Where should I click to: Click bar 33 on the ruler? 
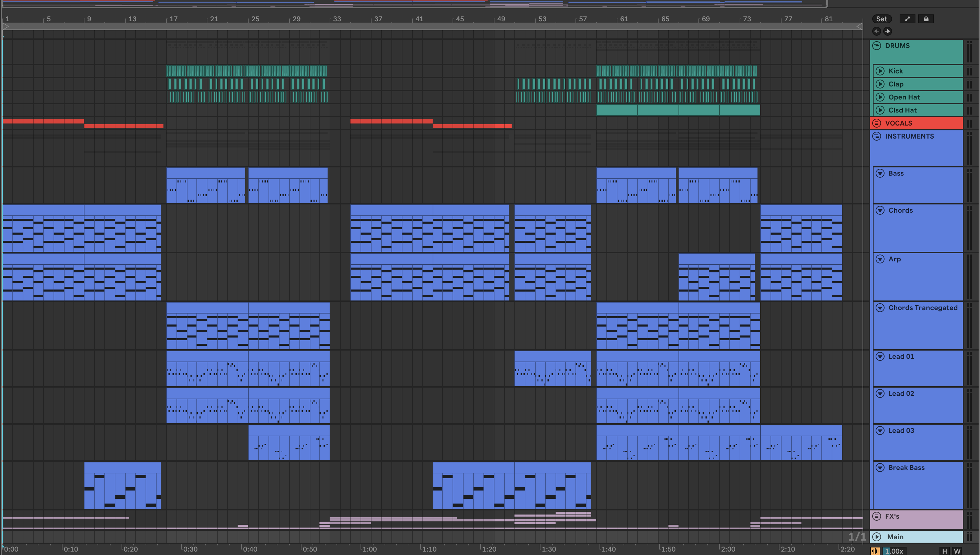coord(337,19)
